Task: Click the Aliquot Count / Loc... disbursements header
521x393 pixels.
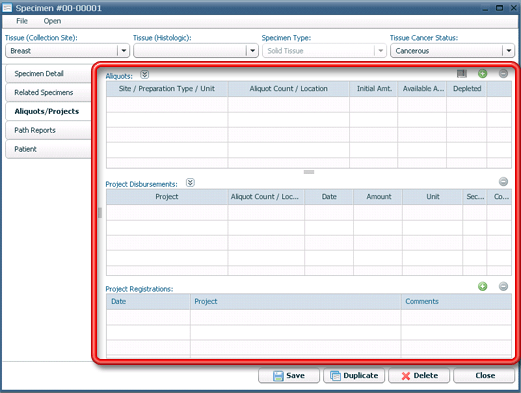Action: [266, 197]
